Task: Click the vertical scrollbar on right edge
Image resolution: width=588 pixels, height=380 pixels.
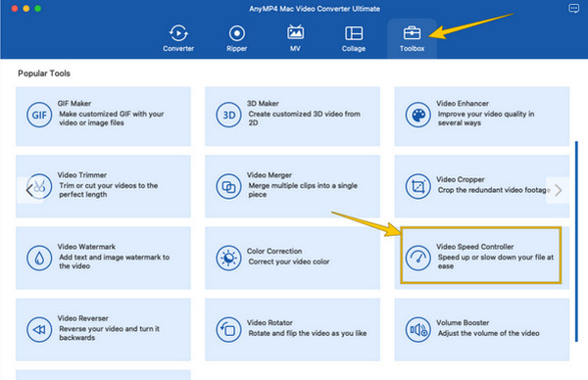Action: click(x=577, y=241)
